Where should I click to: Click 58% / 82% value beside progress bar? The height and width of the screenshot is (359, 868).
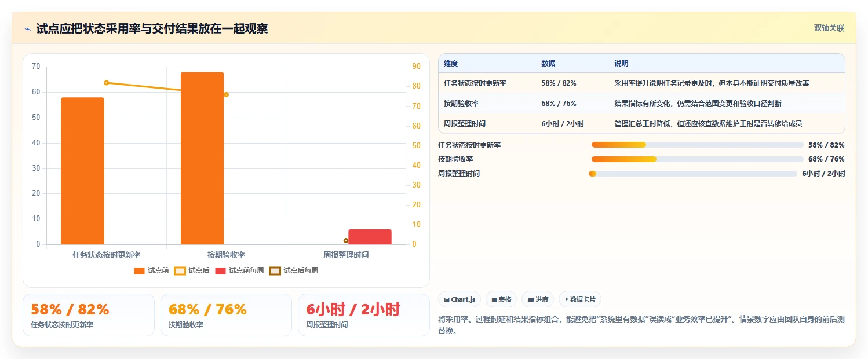[x=826, y=145]
